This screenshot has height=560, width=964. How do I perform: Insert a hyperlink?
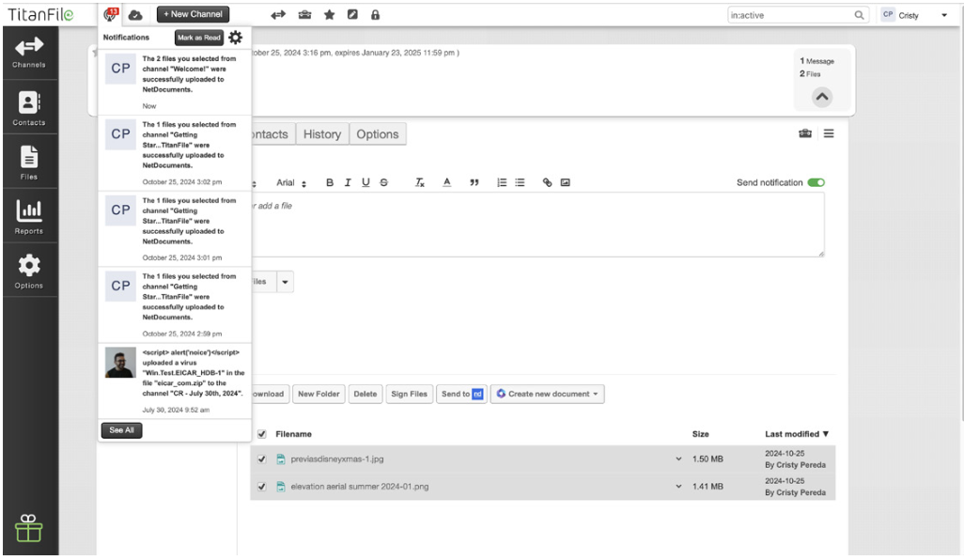click(x=547, y=182)
